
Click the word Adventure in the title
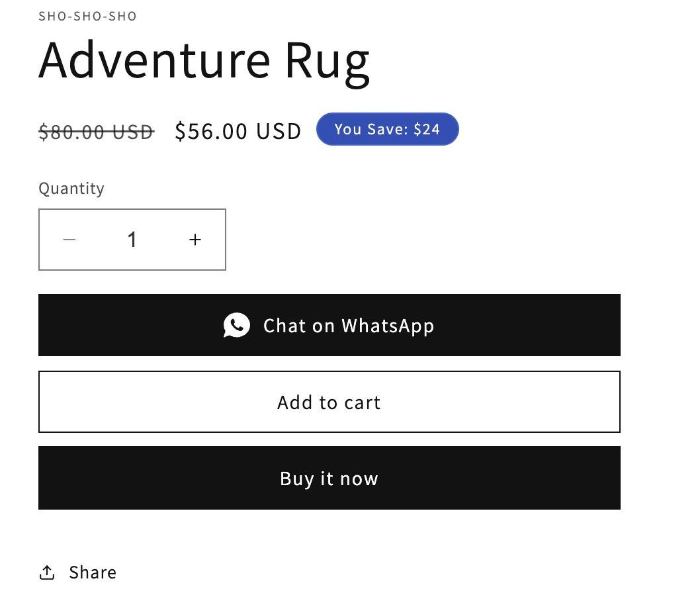pos(154,60)
